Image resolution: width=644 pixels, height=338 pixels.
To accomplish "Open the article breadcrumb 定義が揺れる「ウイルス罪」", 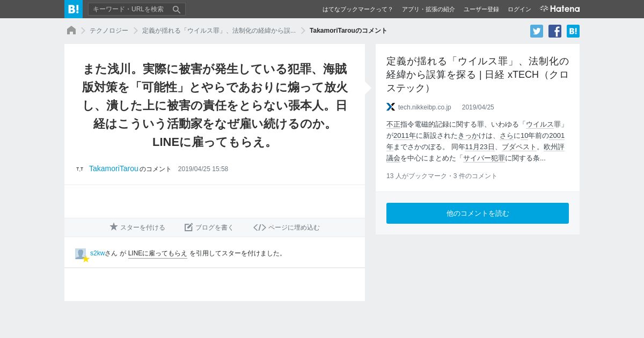I will click(x=219, y=31).
